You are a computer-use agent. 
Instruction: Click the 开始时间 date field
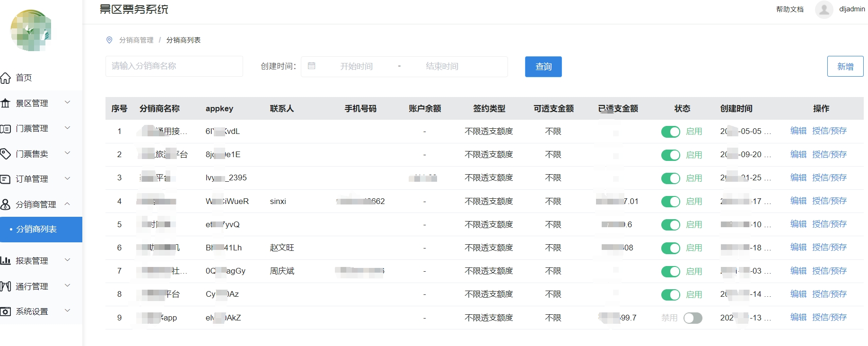coord(356,66)
